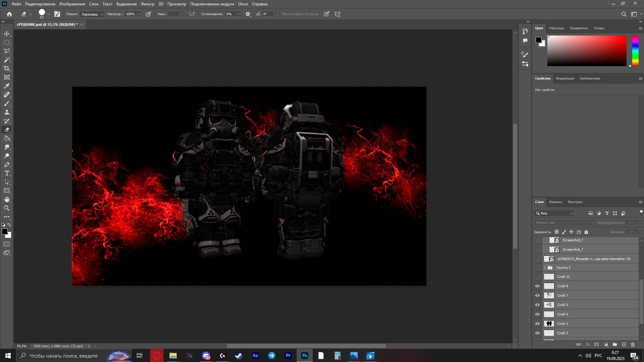Add layer mask icon
Viewport: 644px width, 362px height.
(596, 345)
